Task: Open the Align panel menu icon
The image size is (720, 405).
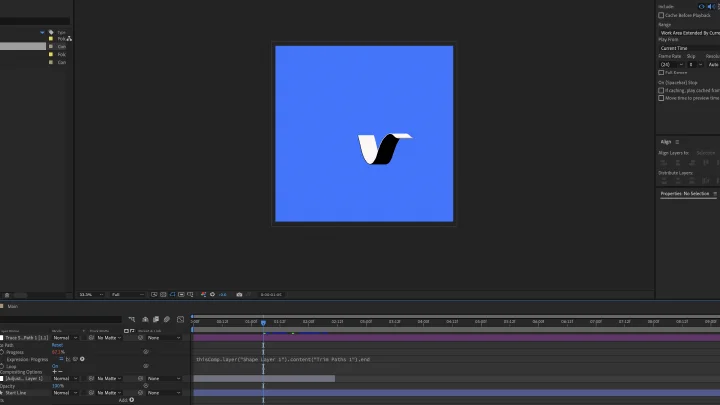Action: point(677,142)
